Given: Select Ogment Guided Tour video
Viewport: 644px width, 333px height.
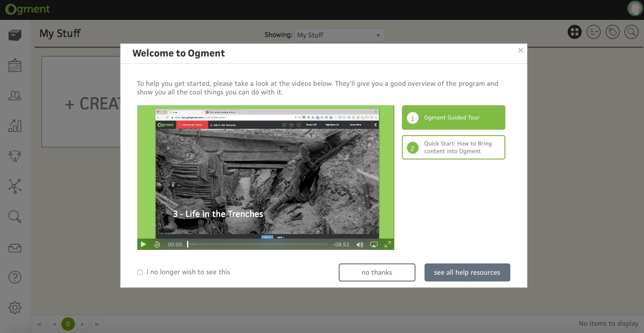Looking at the screenshot, I should click(453, 117).
